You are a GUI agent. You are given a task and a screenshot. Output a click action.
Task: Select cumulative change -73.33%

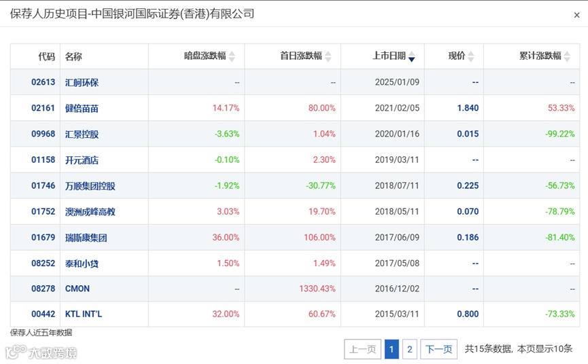click(560, 314)
